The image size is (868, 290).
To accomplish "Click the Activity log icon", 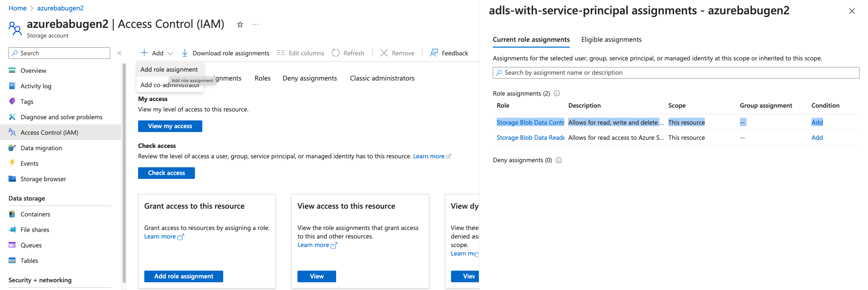I will [12, 86].
